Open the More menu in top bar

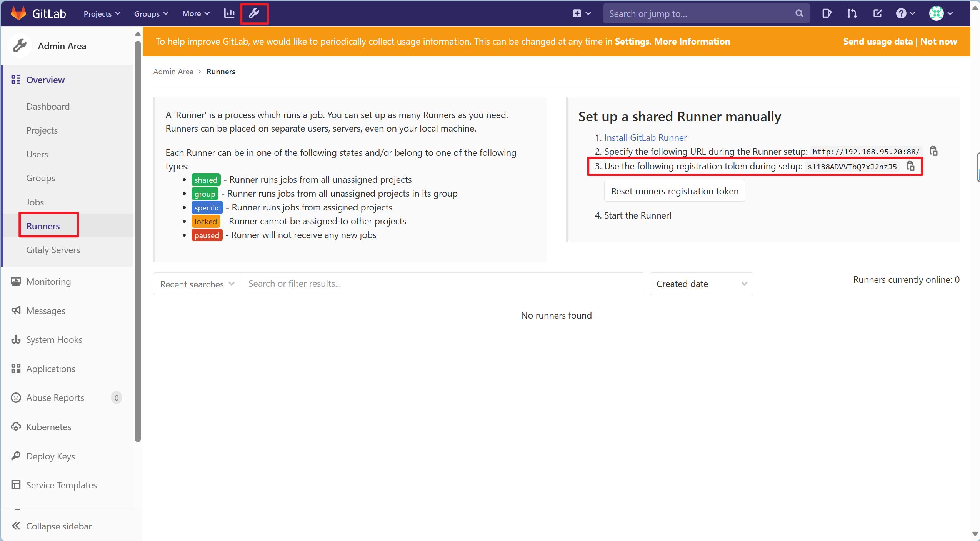195,13
